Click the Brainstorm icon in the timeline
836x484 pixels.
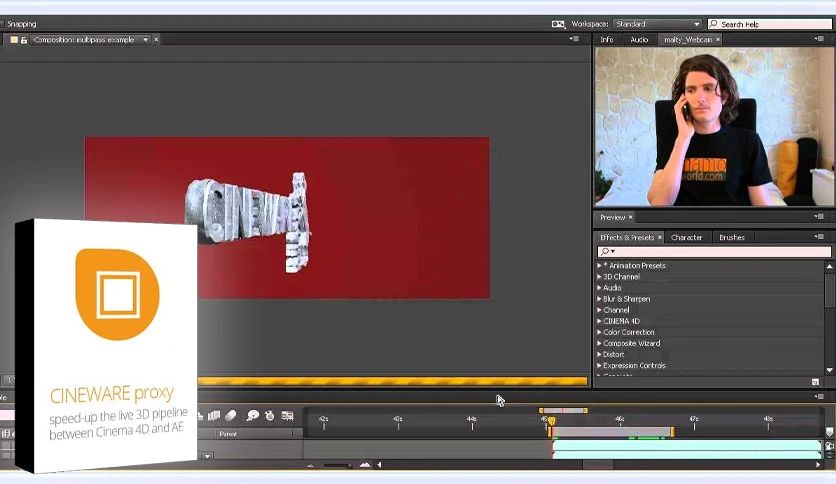pos(252,416)
